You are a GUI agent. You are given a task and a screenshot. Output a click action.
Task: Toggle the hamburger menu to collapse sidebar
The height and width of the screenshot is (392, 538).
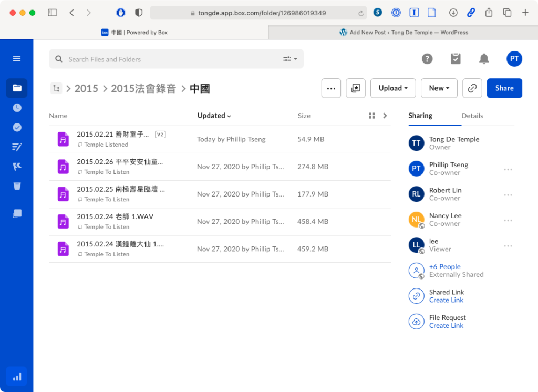pos(17,59)
